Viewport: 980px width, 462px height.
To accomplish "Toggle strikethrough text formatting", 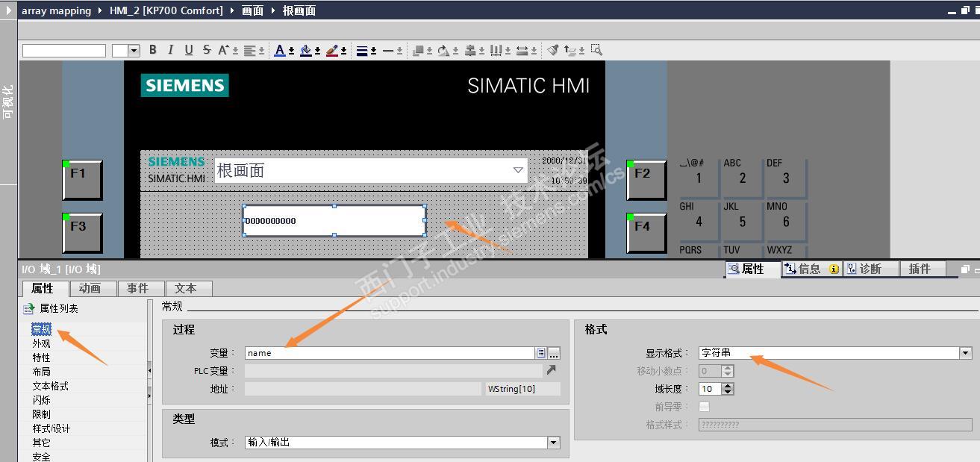I will [x=207, y=50].
